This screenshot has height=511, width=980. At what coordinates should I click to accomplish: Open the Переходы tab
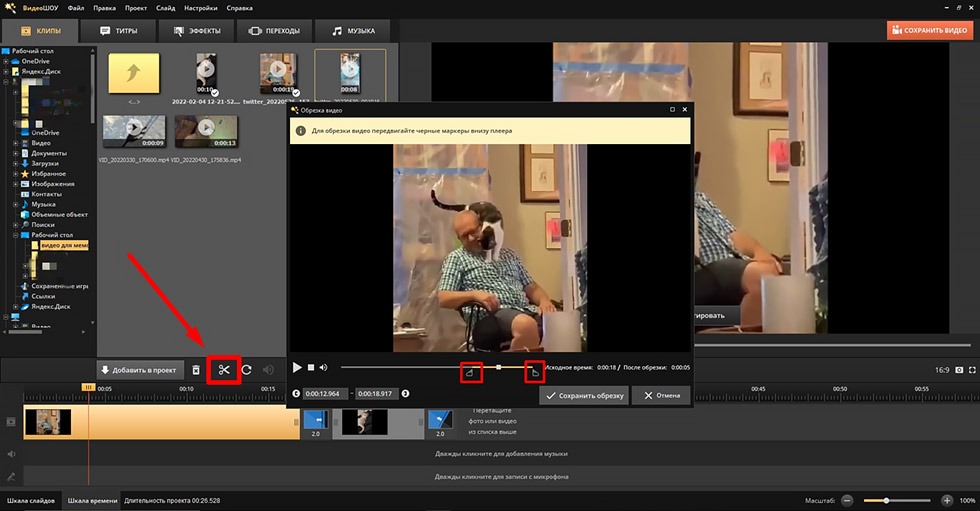[x=274, y=31]
